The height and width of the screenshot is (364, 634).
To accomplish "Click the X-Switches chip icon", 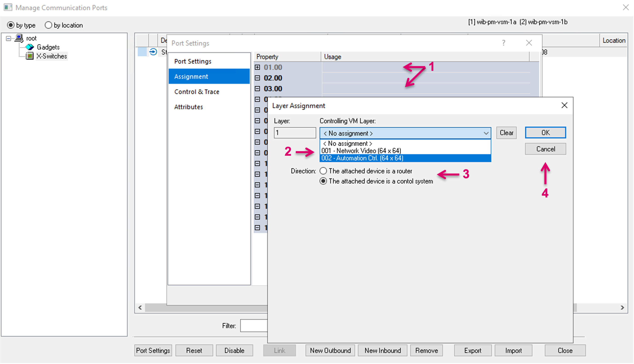I will (x=30, y=56).
